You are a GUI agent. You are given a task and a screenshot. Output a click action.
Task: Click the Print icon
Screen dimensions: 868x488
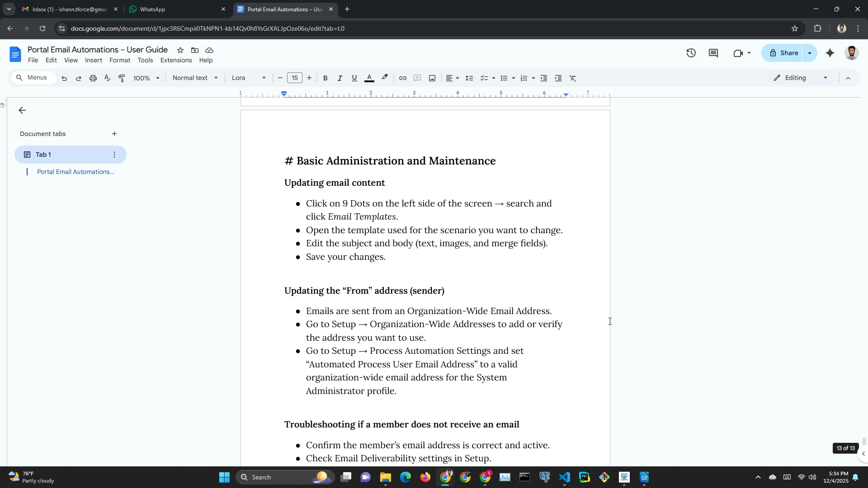[x=93, y=78]
